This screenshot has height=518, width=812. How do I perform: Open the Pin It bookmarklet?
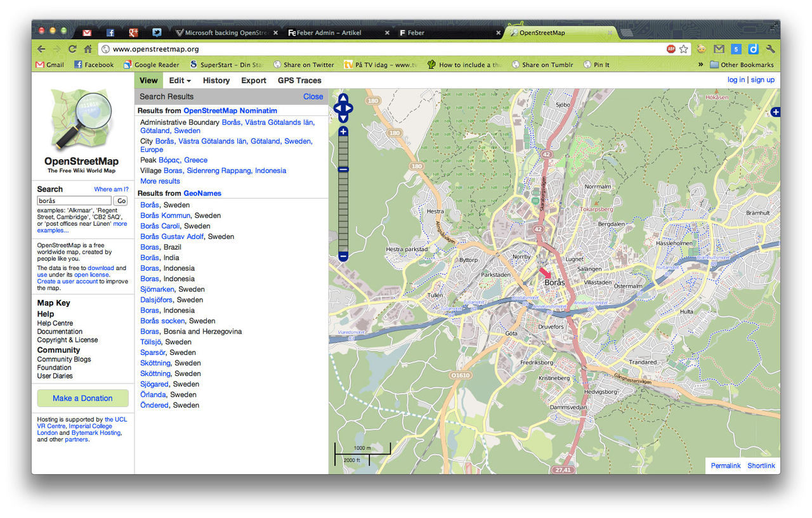point(597,65)
